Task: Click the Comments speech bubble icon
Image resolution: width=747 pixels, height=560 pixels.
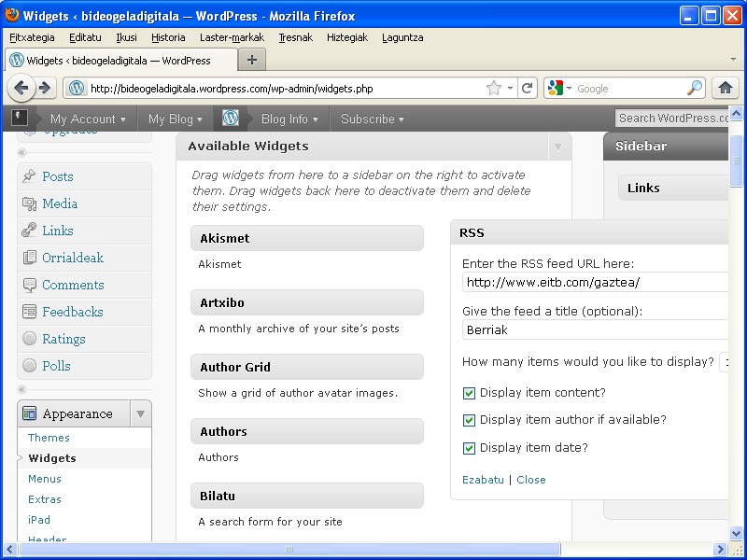Action: click(29, 285)
